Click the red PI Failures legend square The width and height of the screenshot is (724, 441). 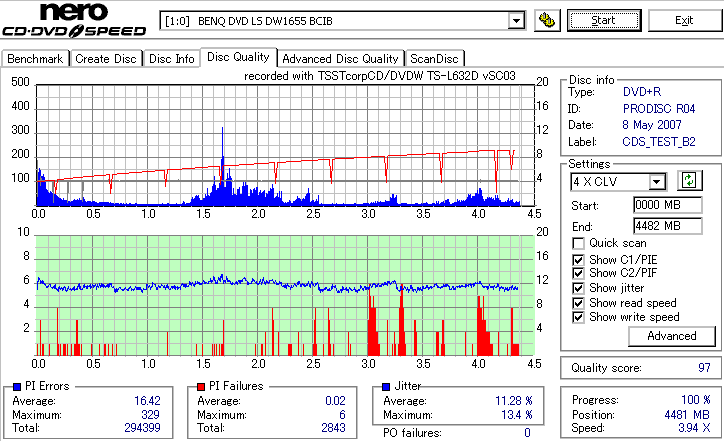tap(201, 387)
